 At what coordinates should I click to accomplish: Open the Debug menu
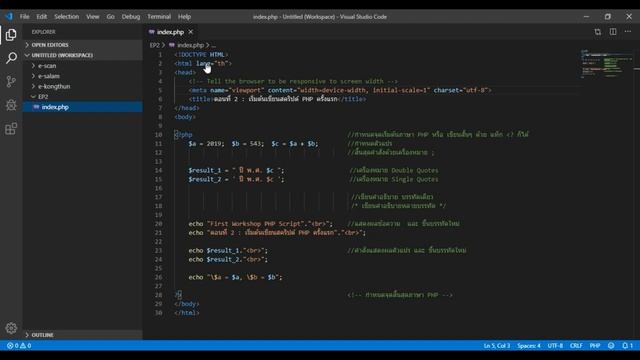pyautogui.click(x=131, y=17)
